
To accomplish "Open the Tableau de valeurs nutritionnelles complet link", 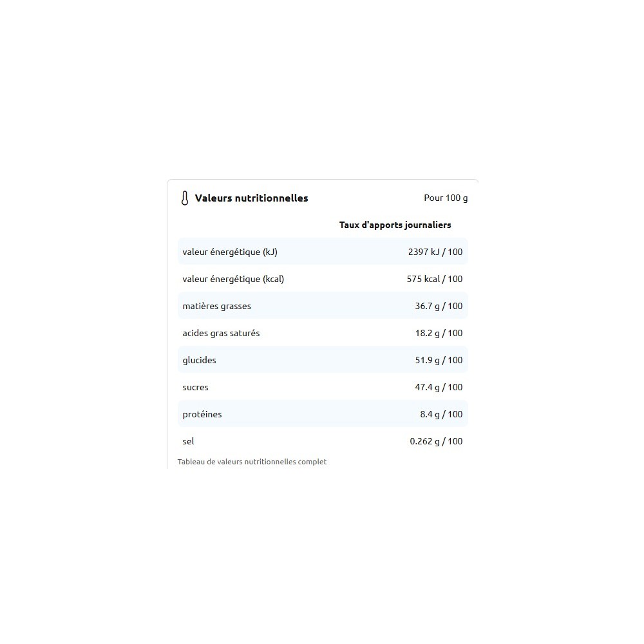I will [252, 462].
